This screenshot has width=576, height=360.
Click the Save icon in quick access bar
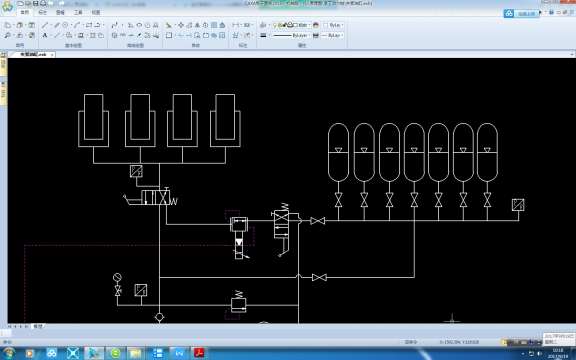point(36,3)
